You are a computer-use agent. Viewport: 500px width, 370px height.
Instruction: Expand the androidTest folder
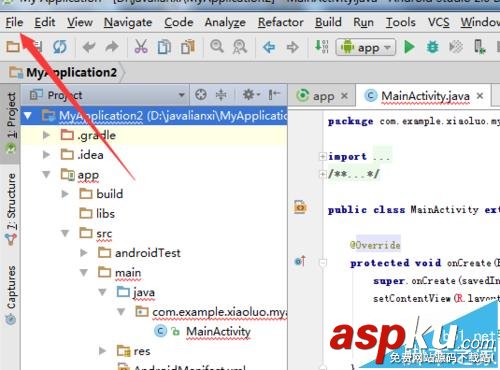point(84,253)
